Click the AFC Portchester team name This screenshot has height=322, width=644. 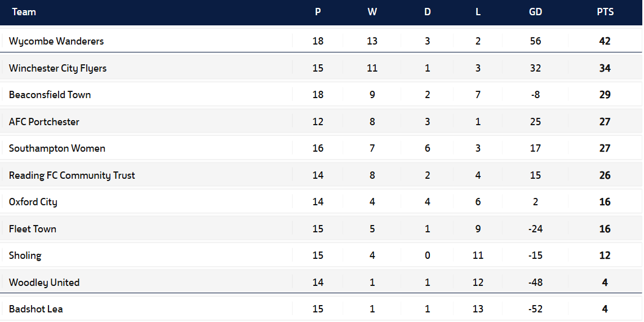click(44, 122)
